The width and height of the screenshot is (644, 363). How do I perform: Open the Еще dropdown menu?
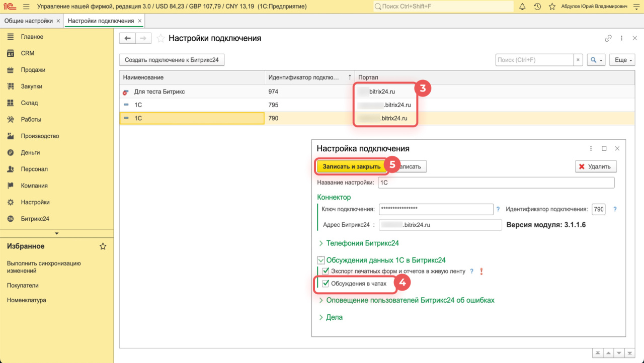pos(622,60)
